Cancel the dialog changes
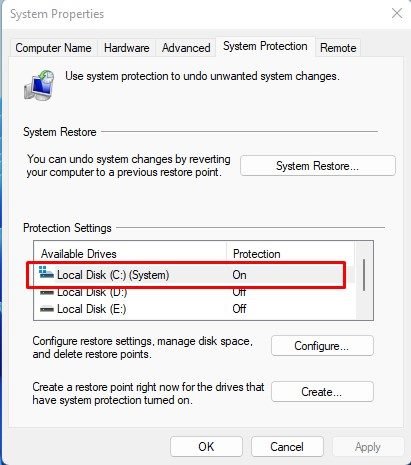Image resolution: width=411 pixels, height=465 pixels. (x=287, y=447)
